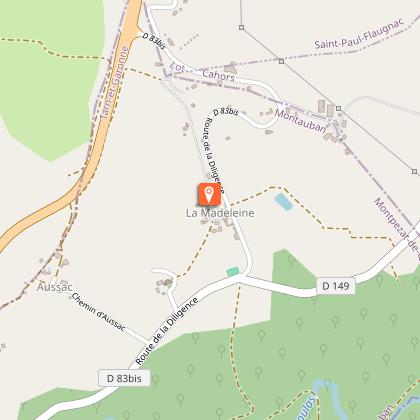This screenshot has width=420, height=420.
Task: Click the D 149 road shield
Action: pos(336,286)
